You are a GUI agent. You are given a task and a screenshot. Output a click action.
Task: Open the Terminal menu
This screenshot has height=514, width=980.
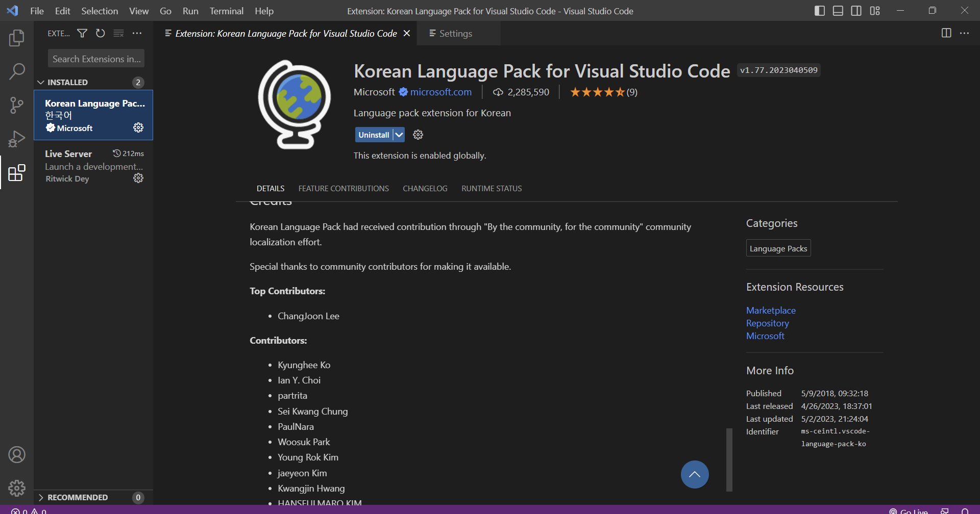(227, 11)
